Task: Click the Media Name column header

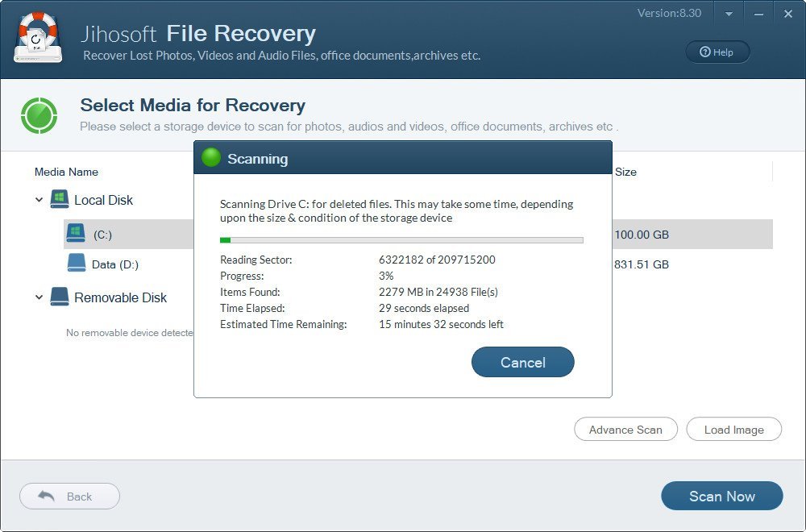Action: (66, 172)
